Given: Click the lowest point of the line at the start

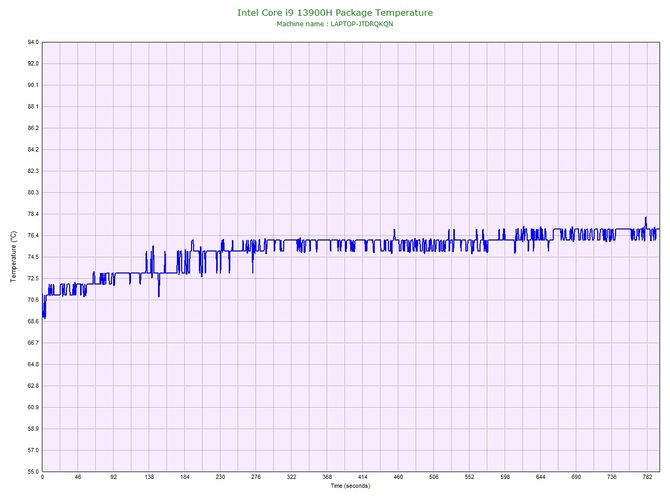Looking at the screenshot, I should pyautogui.click(x=44, y=317).
